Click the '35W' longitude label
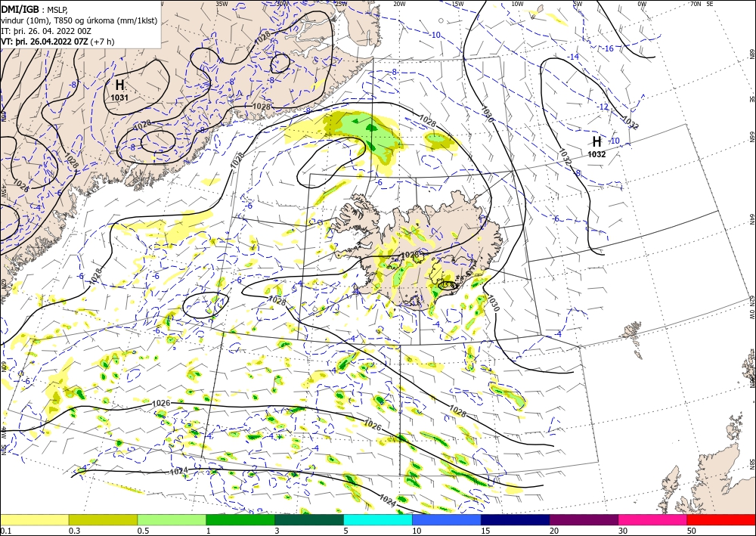756x536 pixels. (x=222, y=4)
